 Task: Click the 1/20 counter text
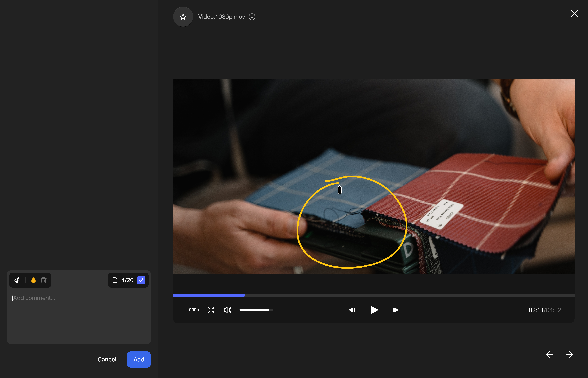click(128, 280)
